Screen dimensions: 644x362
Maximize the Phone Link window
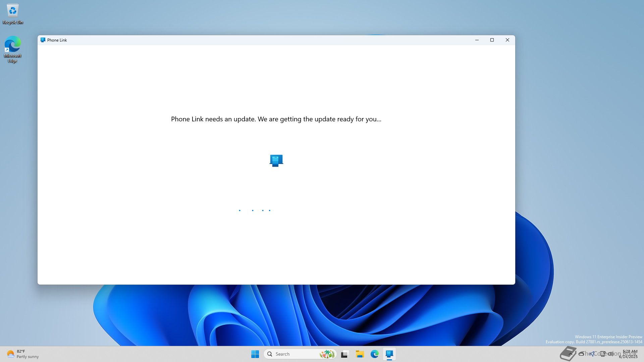tap(492, 40)
